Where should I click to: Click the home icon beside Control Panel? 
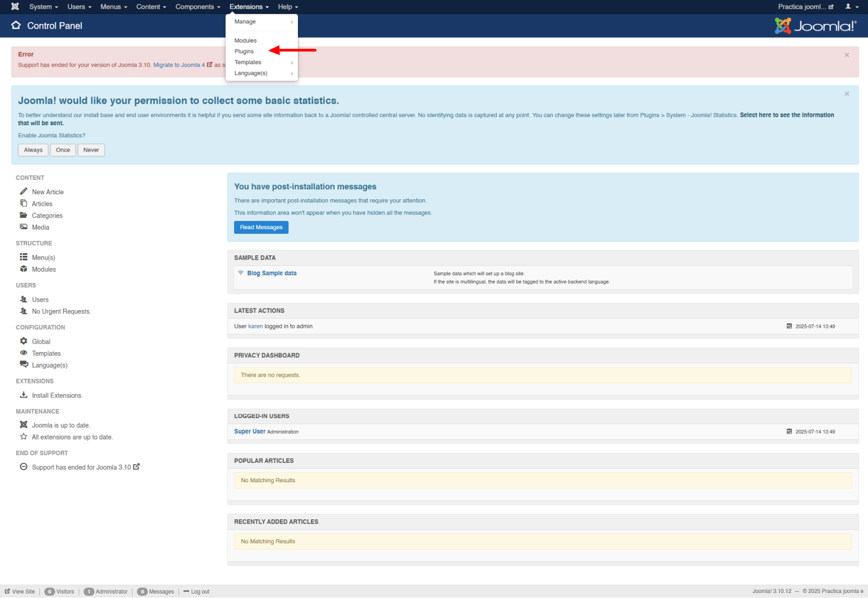pos(16,25)
